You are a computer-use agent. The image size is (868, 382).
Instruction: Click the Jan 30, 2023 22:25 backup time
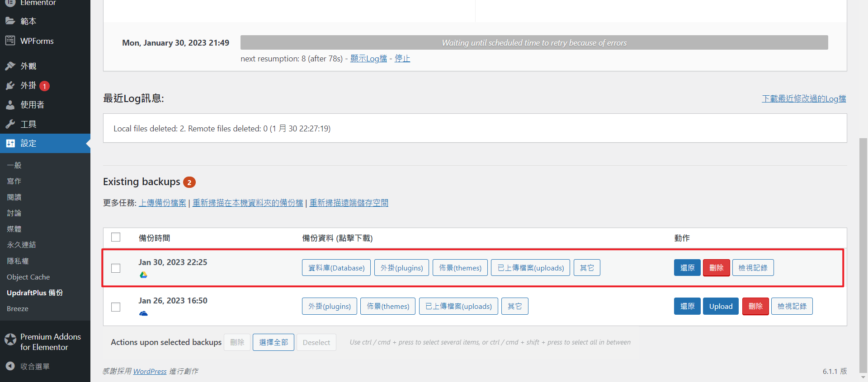tap(173, 262)
